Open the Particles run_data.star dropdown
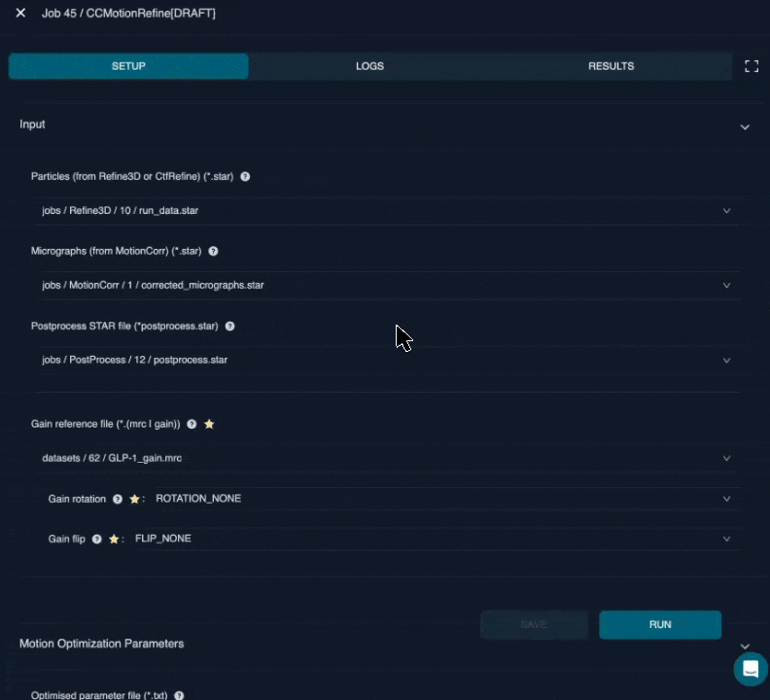Screen dimensions: 770x700 pyautogui.click(x=388, y=211)
